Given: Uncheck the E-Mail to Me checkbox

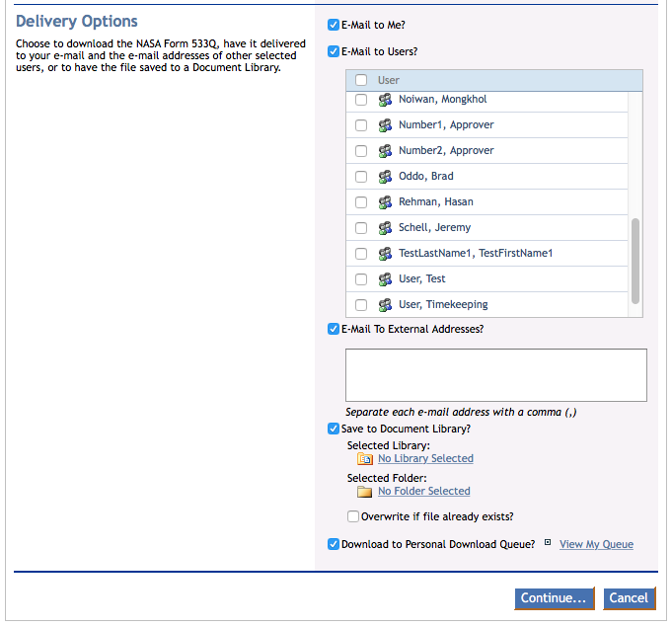Looking at the screenshot, I should (334, 25).
